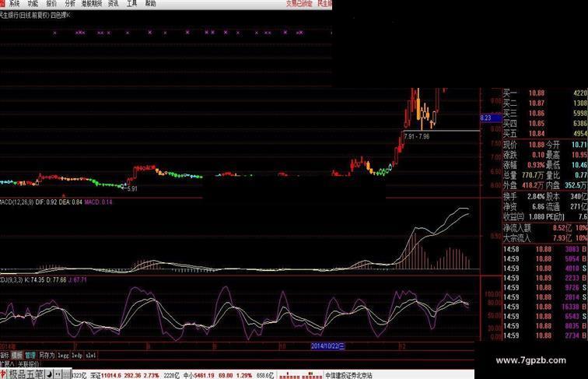Click the 7.91 - 7.96 gap label
This screenshot has height=379, width=588.
pos(417,136)
